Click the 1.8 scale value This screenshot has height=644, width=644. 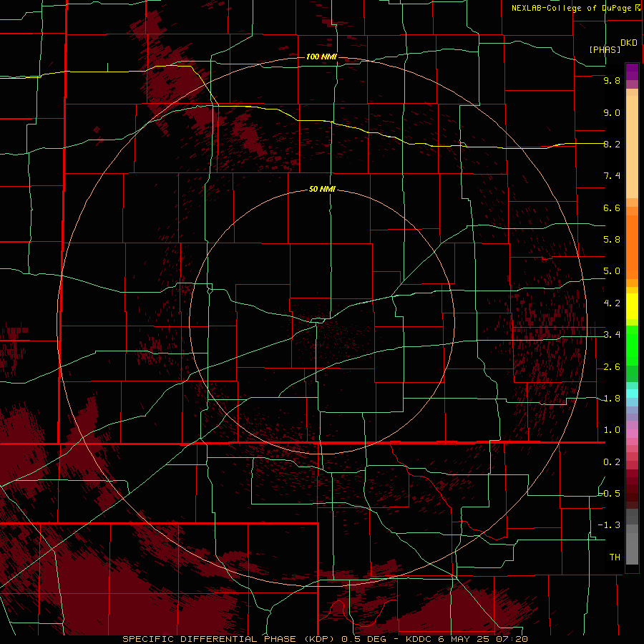click(612, 399)
